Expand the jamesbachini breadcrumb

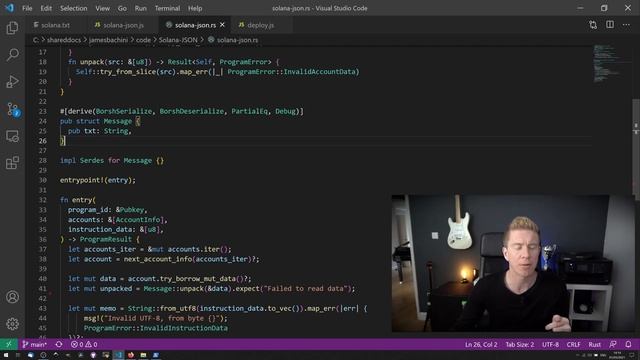click(108, 40)
